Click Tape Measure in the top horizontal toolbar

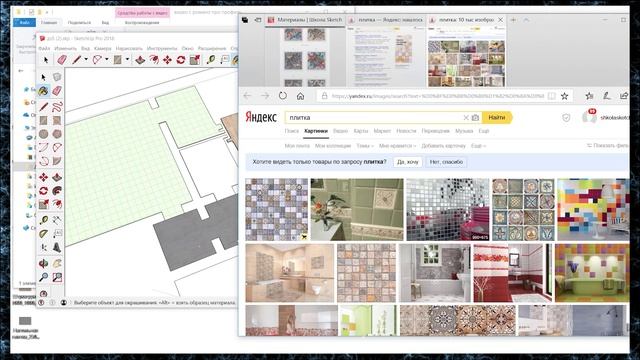211,60
